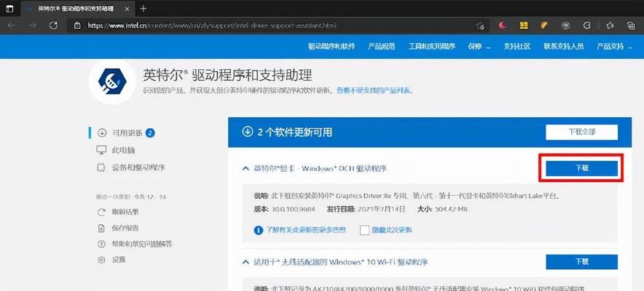
Task: Open the 查看不受支持的产品列表 link
Action: 374,90
